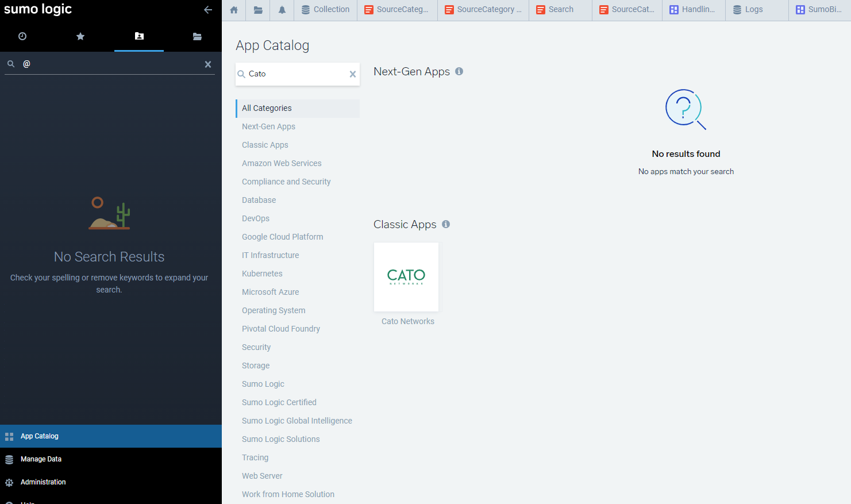
Task: Select the Amazon Web Services category
Action: point(282,163)
